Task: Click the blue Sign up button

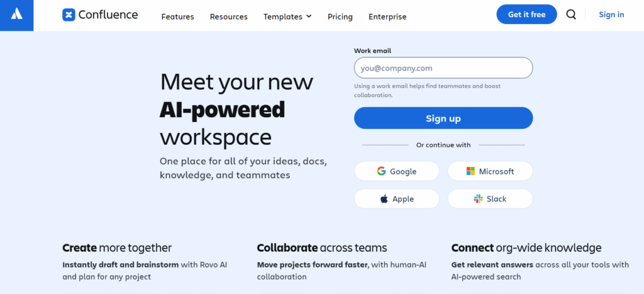Action: click(443, 118)
